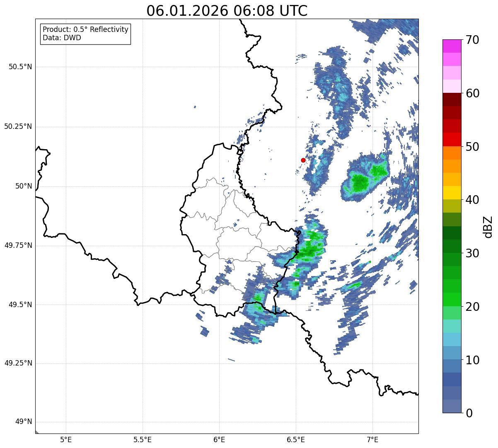Click the red radar site marker dot
This screenshot has height=448, width=498.
pyautogui.click(x=303, y=160)
